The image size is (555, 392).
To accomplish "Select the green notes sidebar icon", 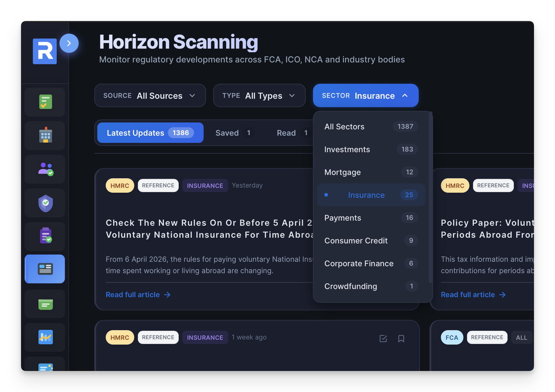I will point(44,304).
